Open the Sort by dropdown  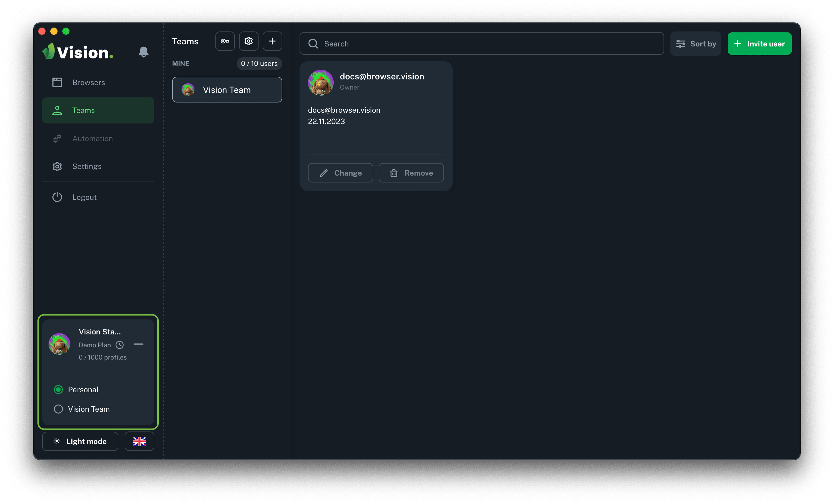pos(696,44)
